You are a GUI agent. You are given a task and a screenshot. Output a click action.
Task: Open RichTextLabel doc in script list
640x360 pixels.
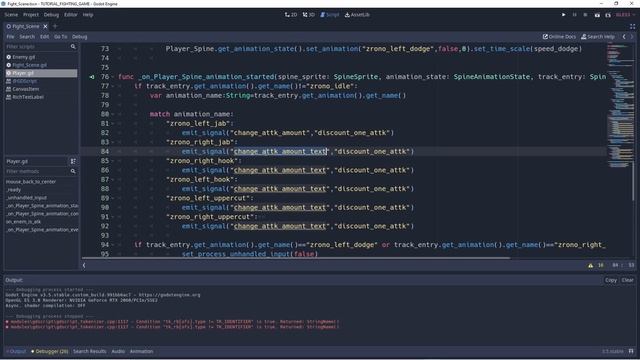[41, 97]
